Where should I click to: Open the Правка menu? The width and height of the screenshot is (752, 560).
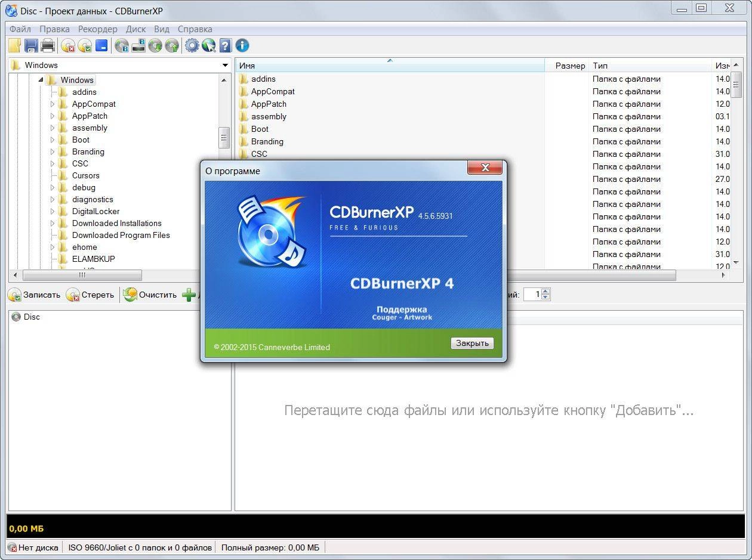click(x=54, y=29)
